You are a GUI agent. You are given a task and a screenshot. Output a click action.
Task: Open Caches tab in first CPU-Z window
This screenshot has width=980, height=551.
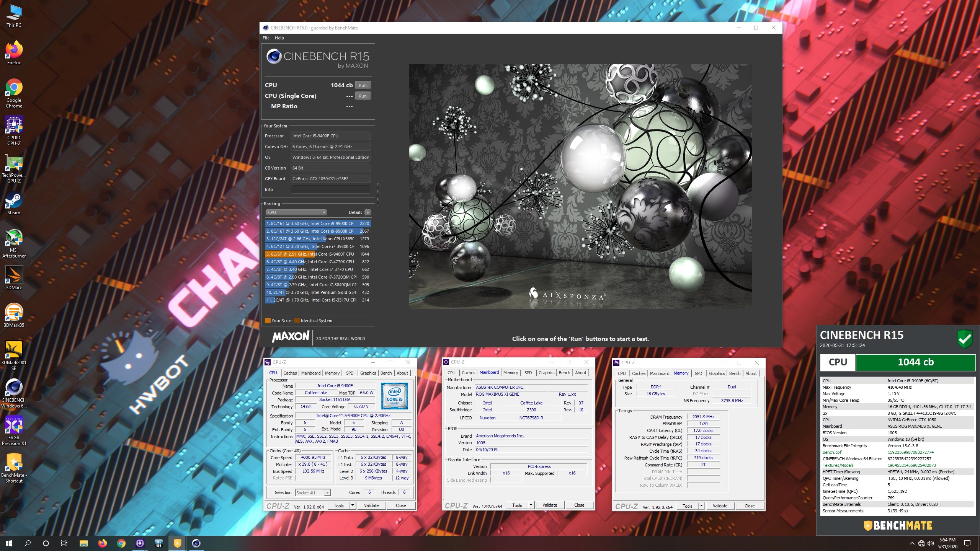pos(290,373)
